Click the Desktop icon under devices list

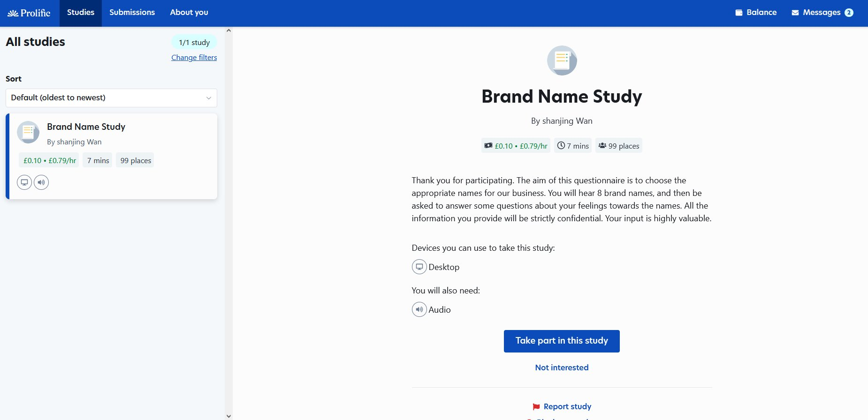419,267
